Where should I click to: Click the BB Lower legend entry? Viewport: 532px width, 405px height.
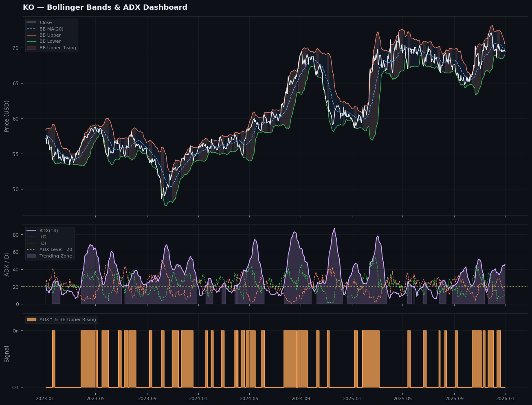(50, 42)
